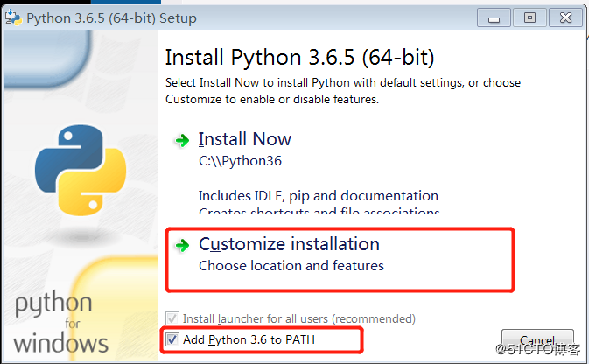589x364 pixels.
Task: Click 'Choose location and features' text
Action: coord(291,266)
